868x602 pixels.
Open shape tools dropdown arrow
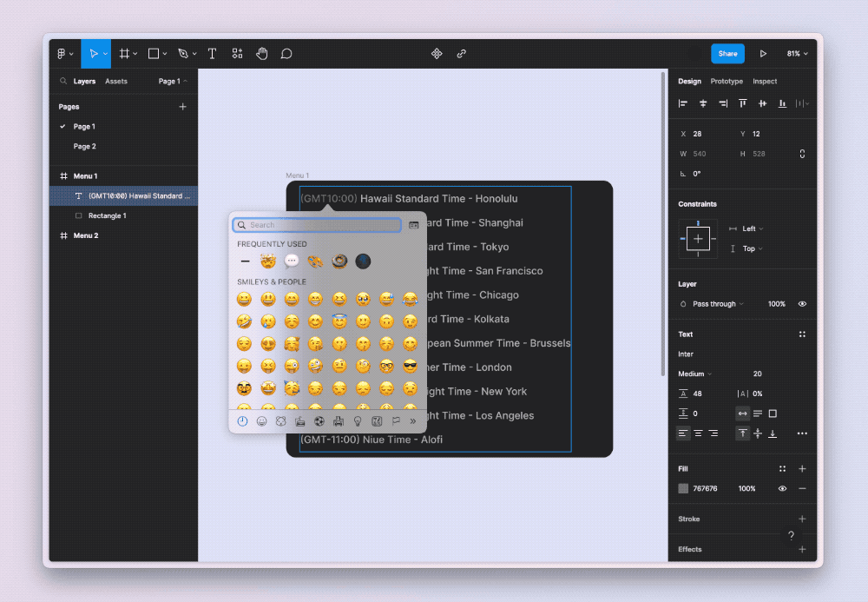(x=164, y=54)
